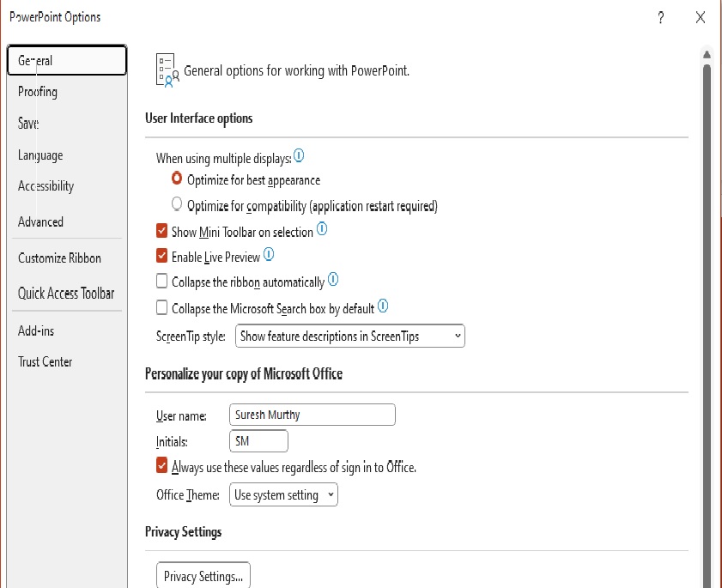Click the General options header icon
Viewport: 722px width, 588px height.
[167, 70]
